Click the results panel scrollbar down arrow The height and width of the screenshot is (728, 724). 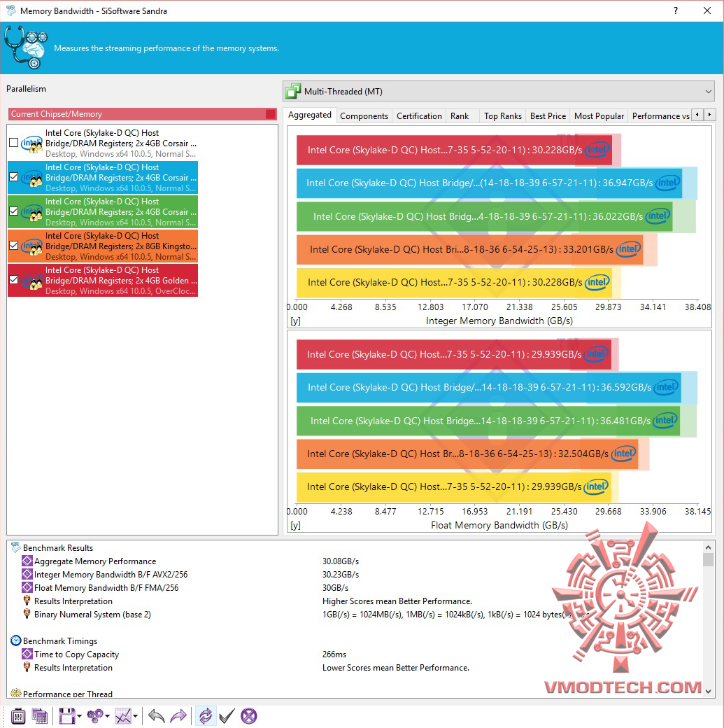point(708,692)
